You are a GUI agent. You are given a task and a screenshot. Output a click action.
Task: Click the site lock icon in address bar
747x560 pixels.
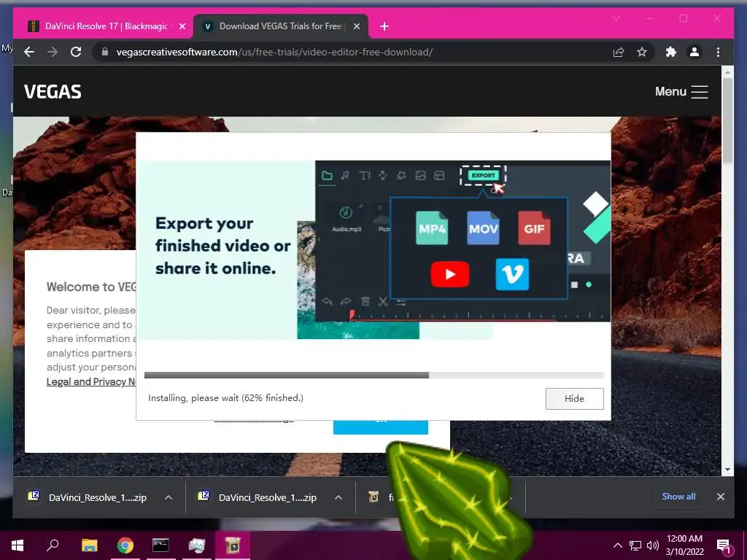point(105,52)
